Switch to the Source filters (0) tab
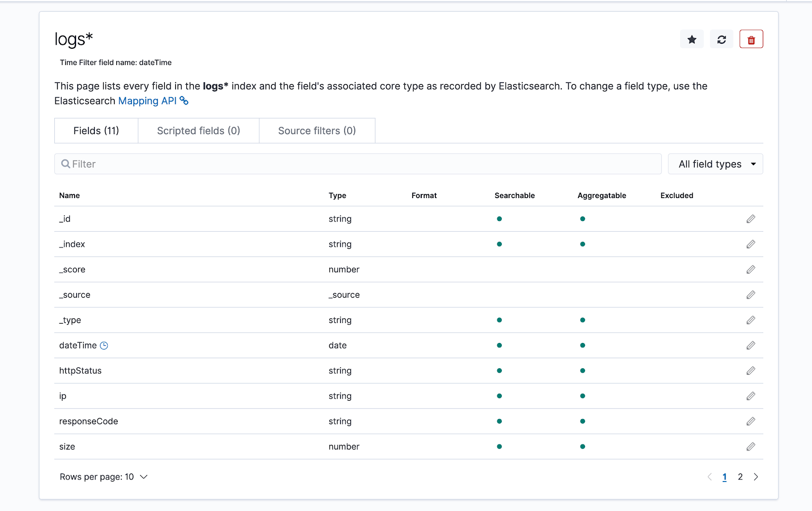This screenshot has width=812, height=511. (317, 131)
